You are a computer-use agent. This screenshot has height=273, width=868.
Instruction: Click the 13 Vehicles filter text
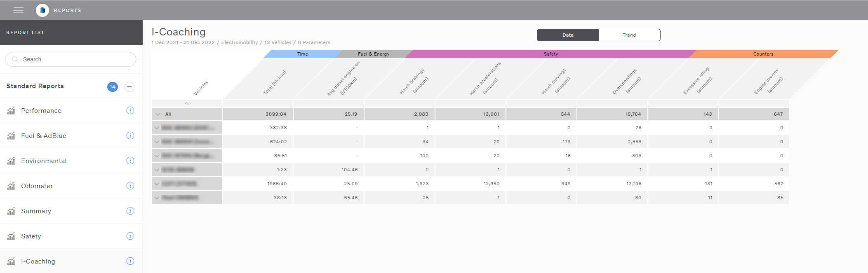(278, 42)
